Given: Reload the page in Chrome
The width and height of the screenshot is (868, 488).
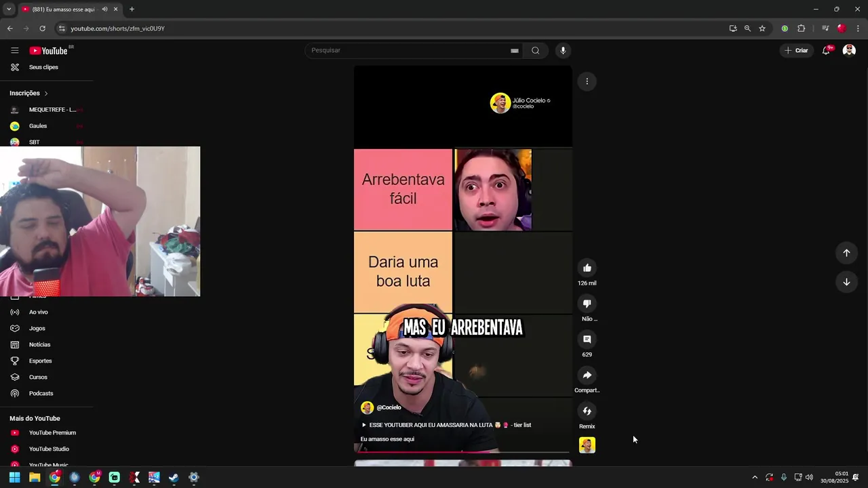Looking at the screenshot, I should pos(42,28).
